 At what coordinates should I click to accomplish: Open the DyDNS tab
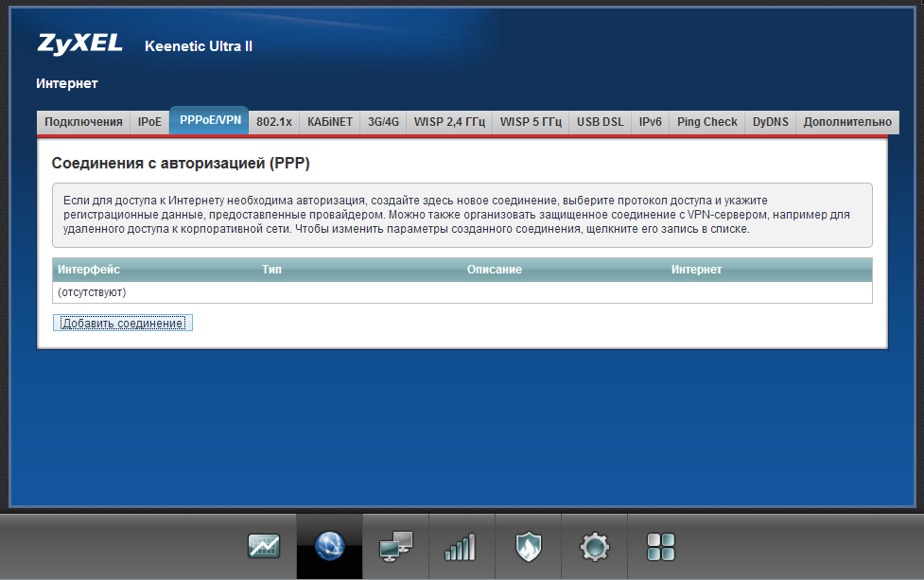point(770,122)
